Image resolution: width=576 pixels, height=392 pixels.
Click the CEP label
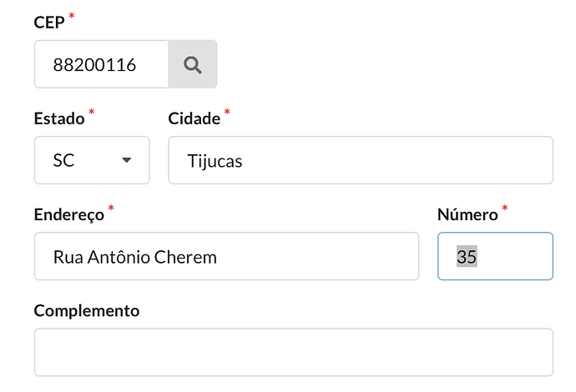click(49, 23)
